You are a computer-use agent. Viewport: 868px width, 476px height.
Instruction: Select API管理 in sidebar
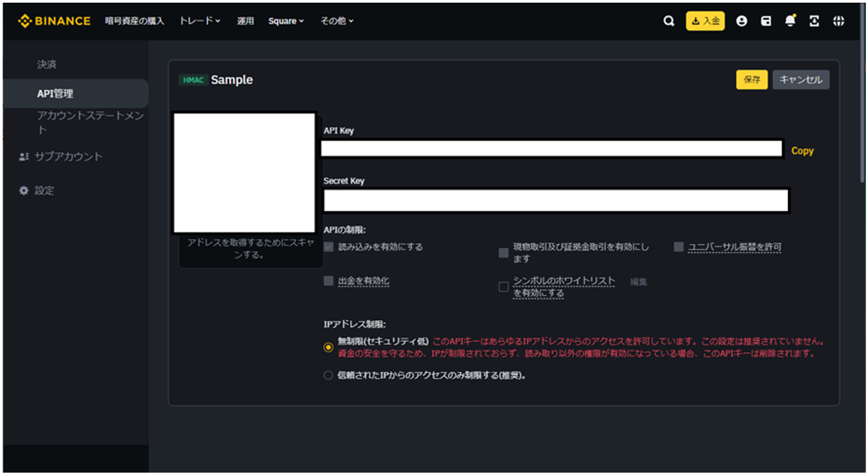click(76, 93)
